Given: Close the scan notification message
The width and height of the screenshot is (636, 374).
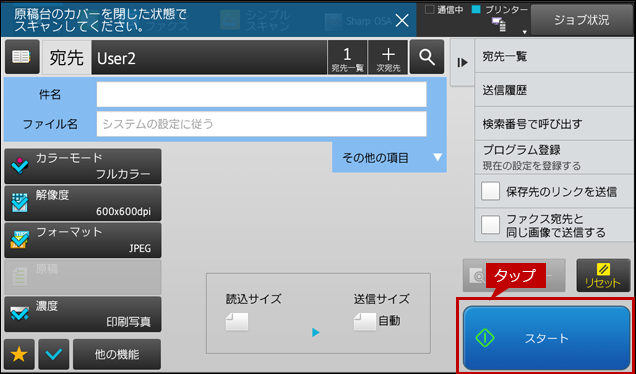Looking at the screenshot, I should click(402, 20).
